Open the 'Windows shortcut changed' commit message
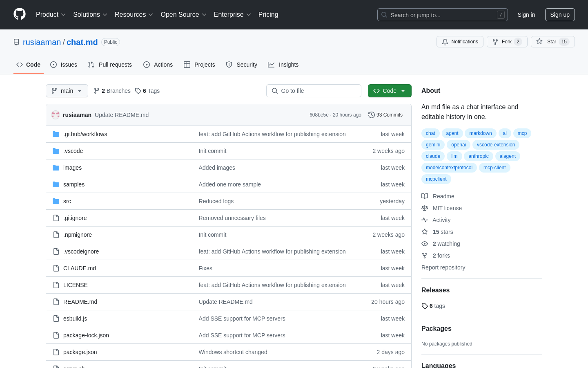The width and height of the screenshot is (588, 368). click(x=233, y=352)
